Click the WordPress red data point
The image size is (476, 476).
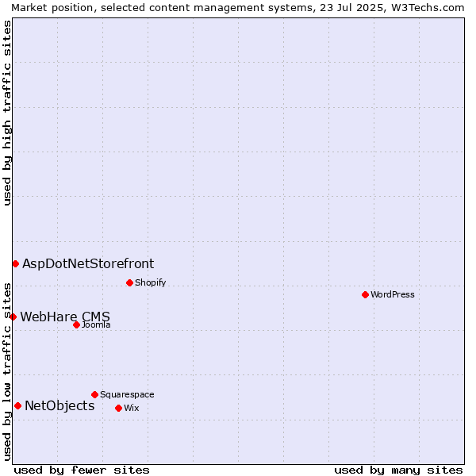pyautogui.click(x=365, y=295)
